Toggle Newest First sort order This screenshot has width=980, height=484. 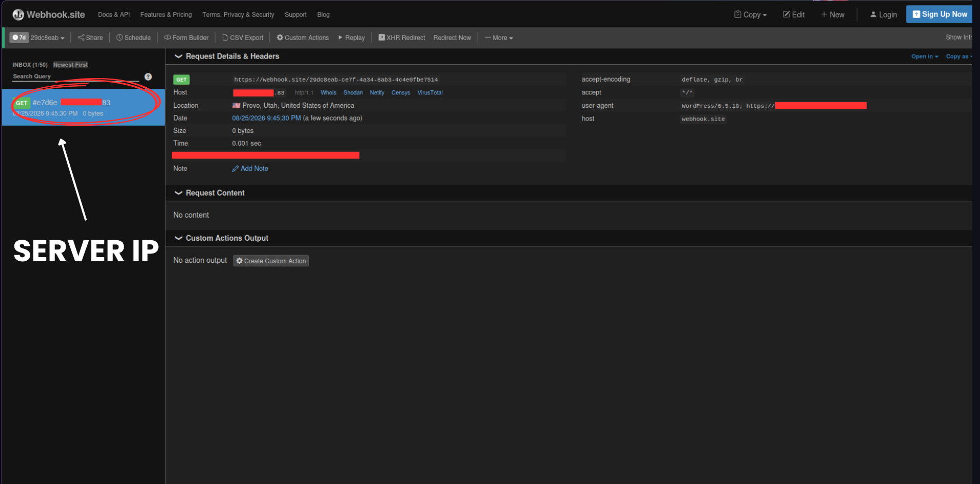70,65
